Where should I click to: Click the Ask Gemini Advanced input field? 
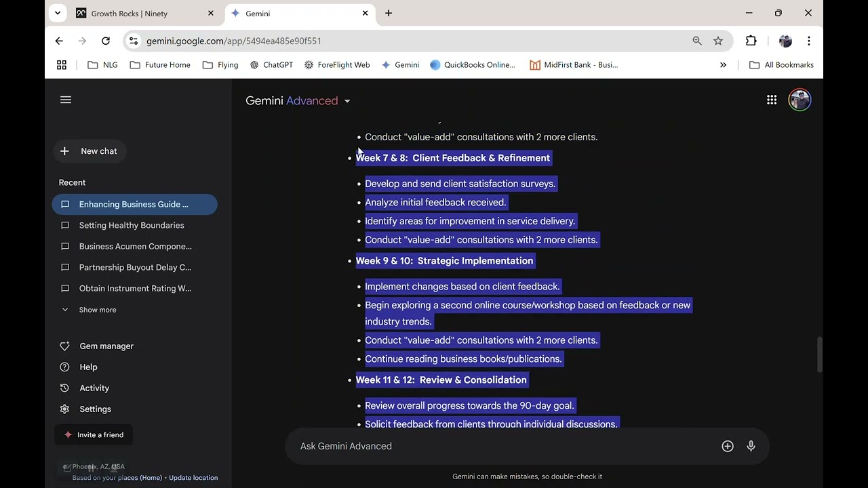click(505, 446)
